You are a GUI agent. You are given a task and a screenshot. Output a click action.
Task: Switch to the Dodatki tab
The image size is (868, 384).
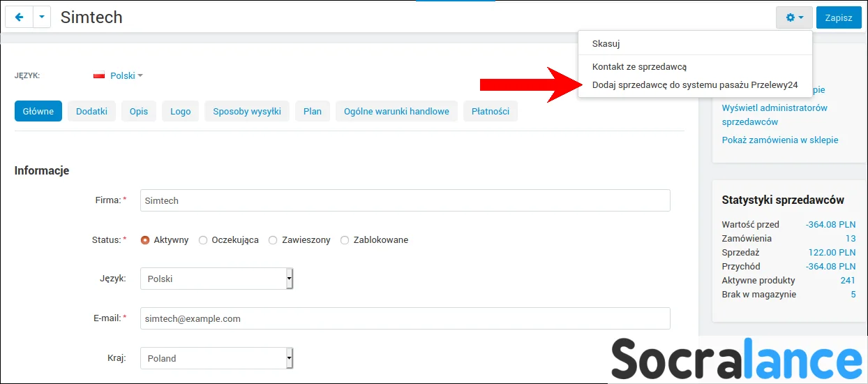pos(91,111)
